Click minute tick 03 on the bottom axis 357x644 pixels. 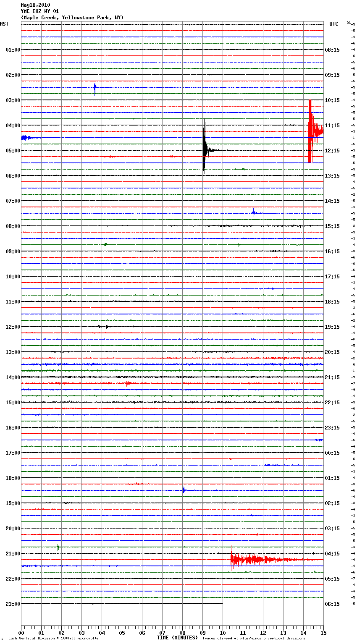coord(81,633)
